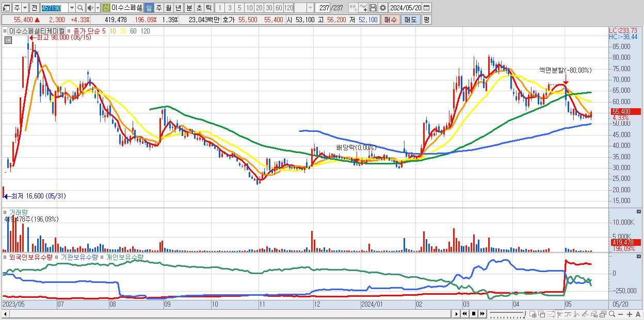
Task: Click the stock search magnifier icon
Action: [x=80, y=8]
